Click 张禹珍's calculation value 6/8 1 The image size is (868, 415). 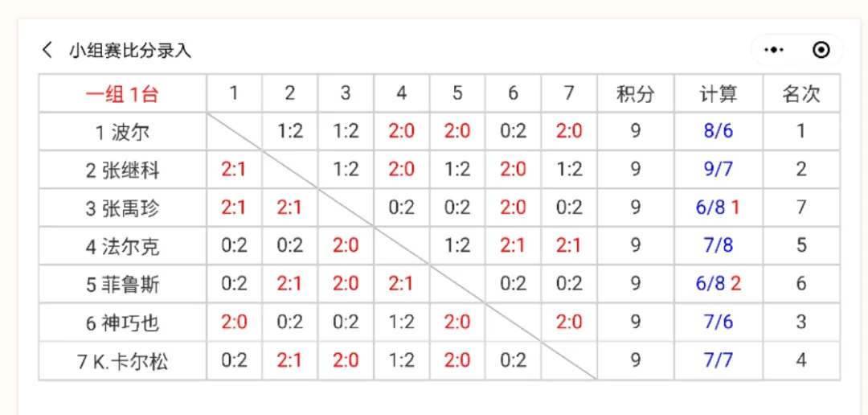pos(719,207)
